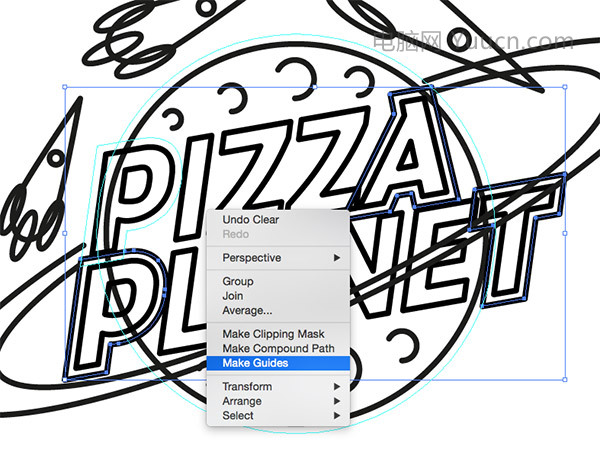Click the bottom-right bounding box handle
Viewport: 600px width, 475px height.
565,380
